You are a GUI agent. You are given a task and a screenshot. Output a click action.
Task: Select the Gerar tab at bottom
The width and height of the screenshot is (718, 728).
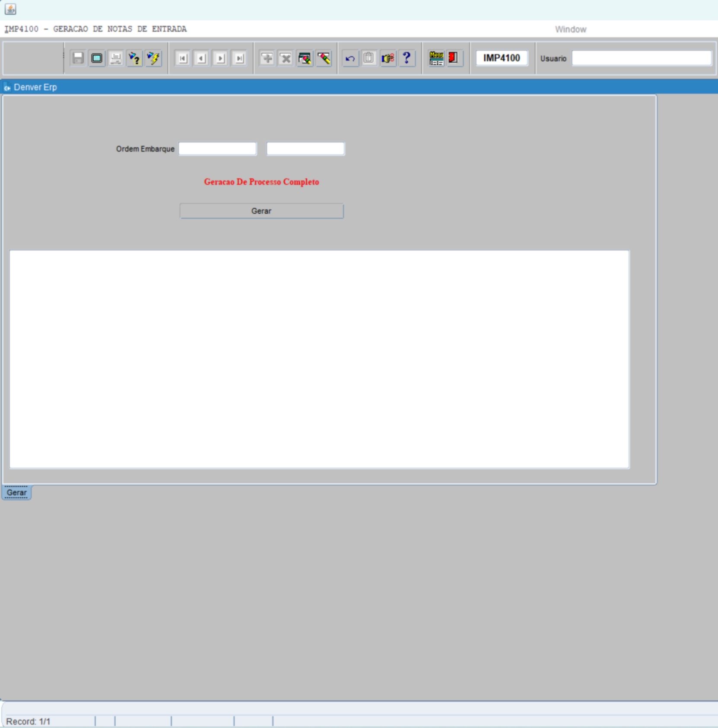16,493
